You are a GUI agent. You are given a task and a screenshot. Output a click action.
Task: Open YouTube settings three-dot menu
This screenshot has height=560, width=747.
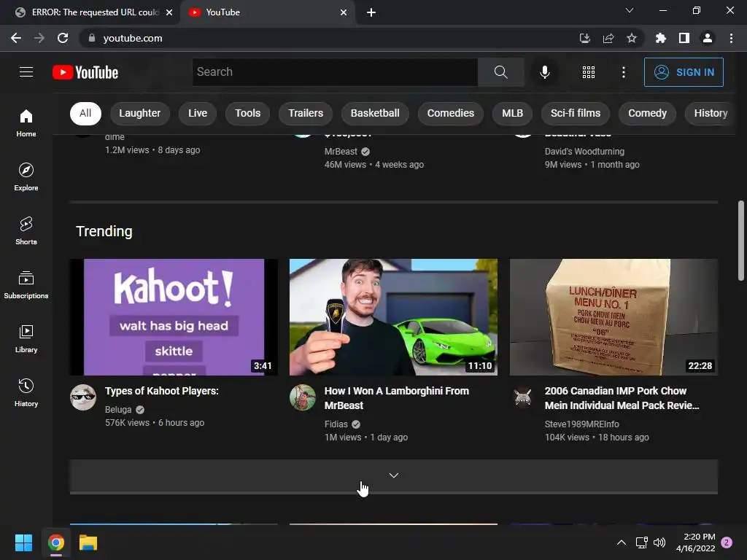tap(623, 72)
